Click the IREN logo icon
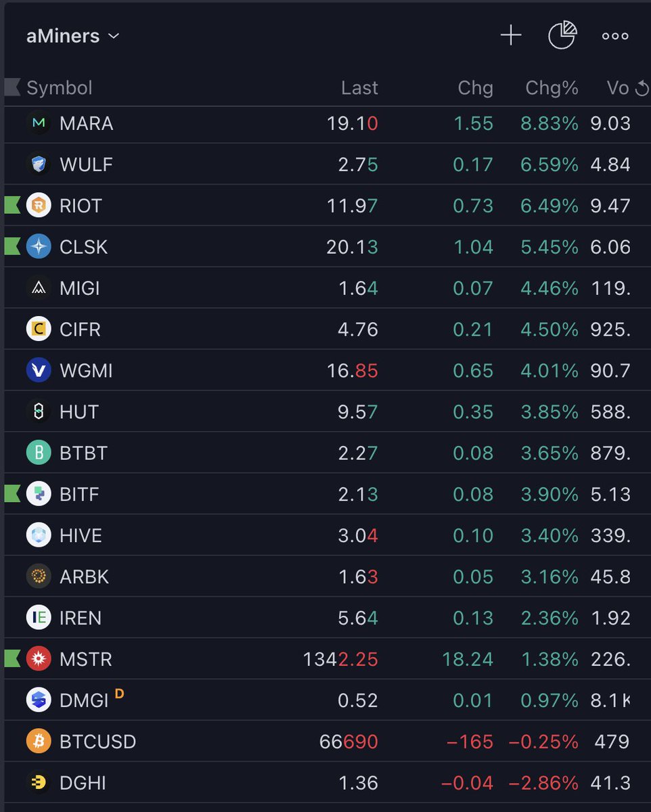The width and height of the screenshot is (651, 812). (x=39, y=618)
